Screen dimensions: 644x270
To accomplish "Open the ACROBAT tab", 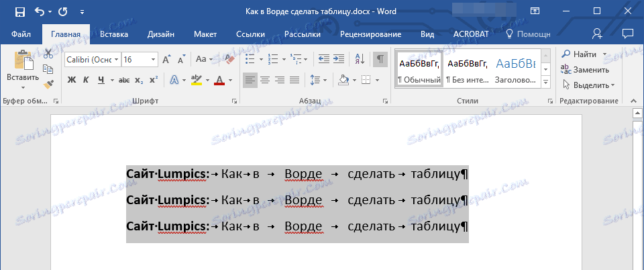I will (471, 34).
